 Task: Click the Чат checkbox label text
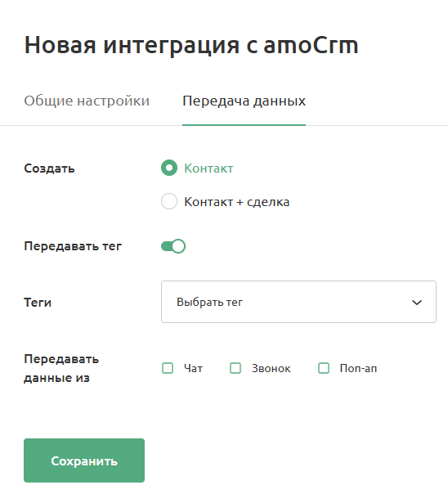(x=193, y=368)
